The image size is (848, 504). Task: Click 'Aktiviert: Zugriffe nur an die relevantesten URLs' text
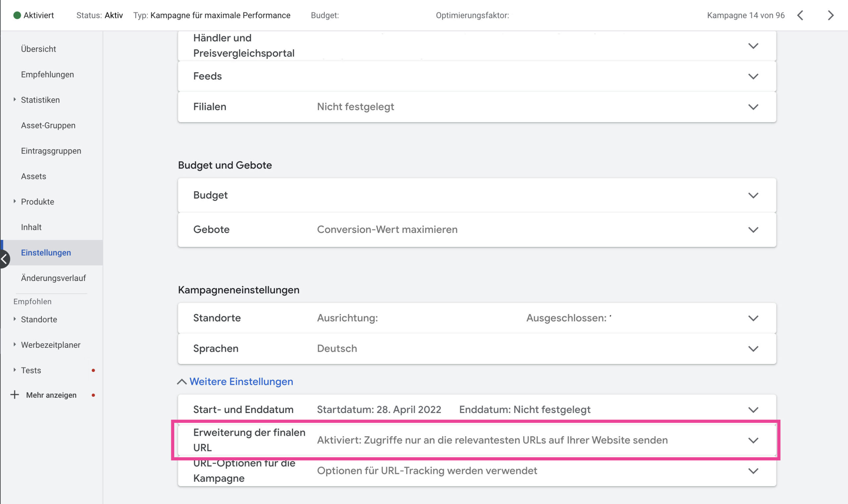coord(492,440)
